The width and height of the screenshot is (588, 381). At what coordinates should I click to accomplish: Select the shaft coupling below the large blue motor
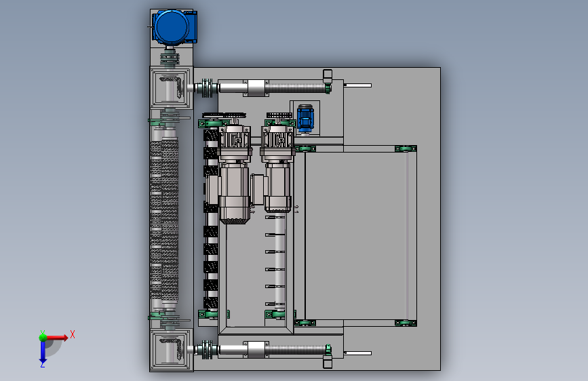tap(170, 59)
